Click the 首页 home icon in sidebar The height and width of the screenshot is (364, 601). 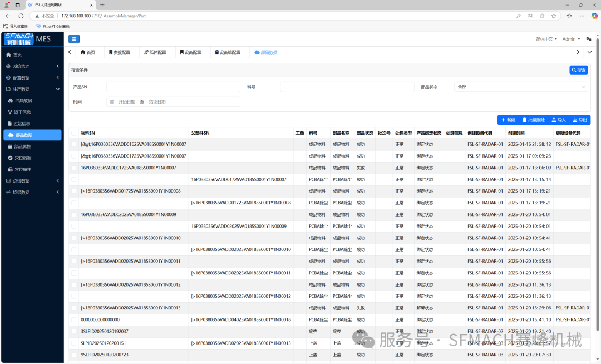click(x=8, y=55)
